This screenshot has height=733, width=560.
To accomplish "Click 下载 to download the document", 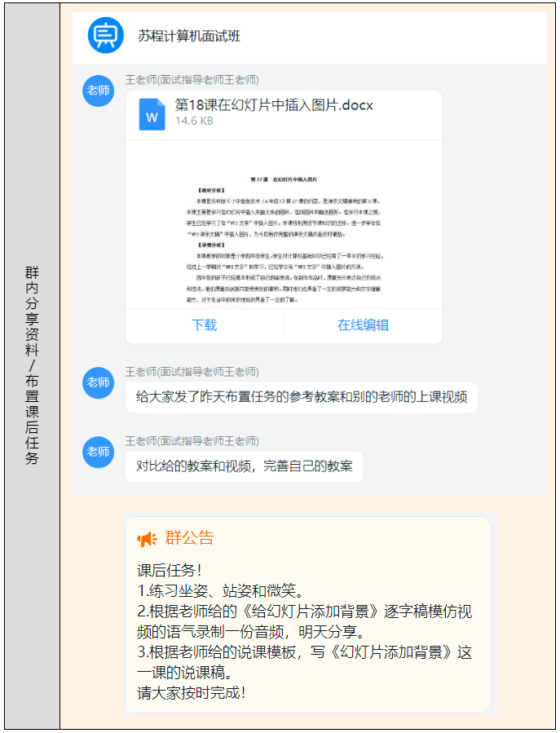I will pyautogui.click(x=204, y=325).
